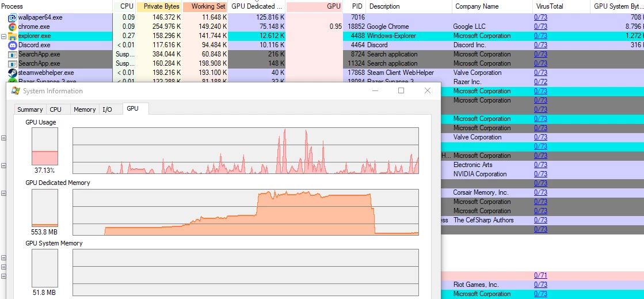This screenshot has height=299, width=644.
Task: Sort by the Process column header
Action: tap(56, 6)
